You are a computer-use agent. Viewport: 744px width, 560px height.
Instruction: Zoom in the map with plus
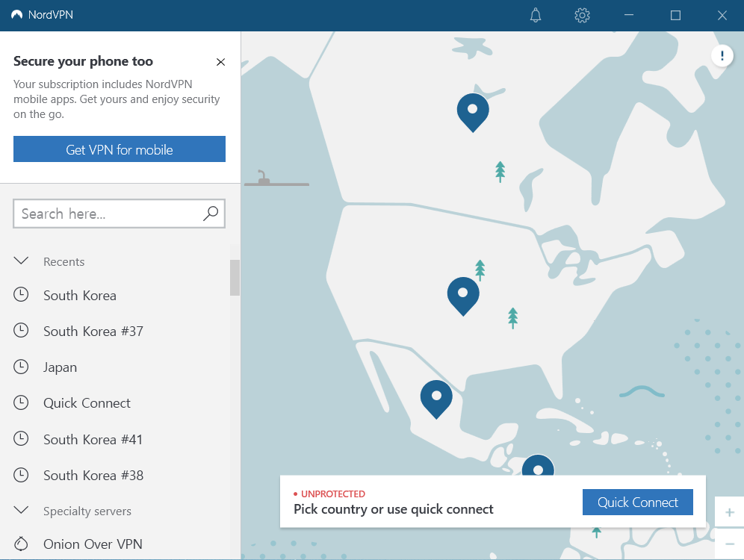[x=729, y=512]
